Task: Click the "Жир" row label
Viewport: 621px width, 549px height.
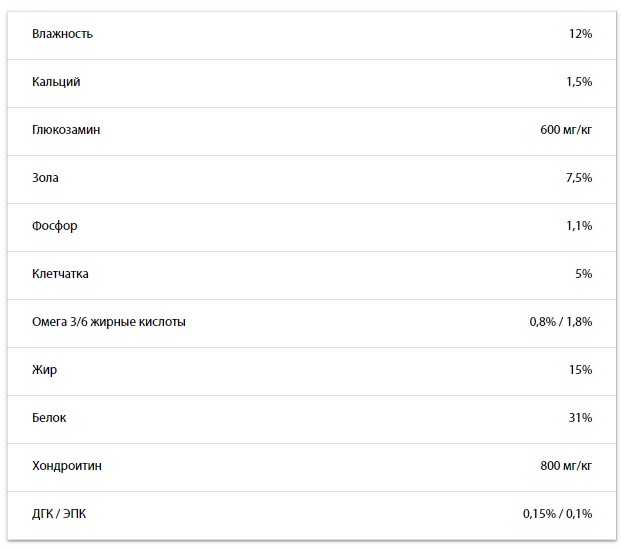Action: [x=44, y=370]
